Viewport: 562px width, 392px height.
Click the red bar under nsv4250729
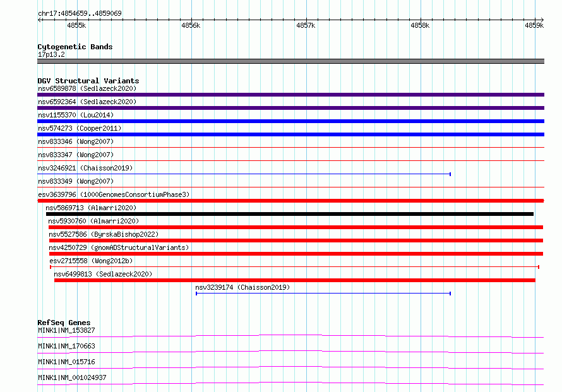pyautogui.click(x=296, y=254)
